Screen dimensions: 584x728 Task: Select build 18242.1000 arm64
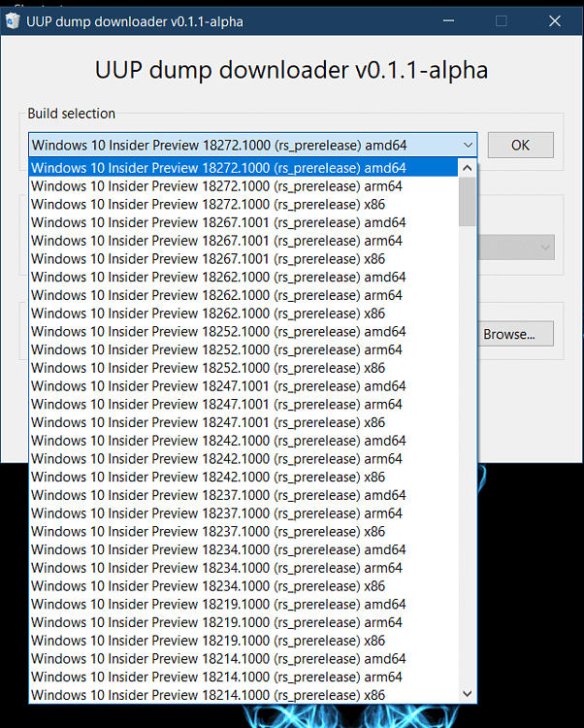click(216, 459)
